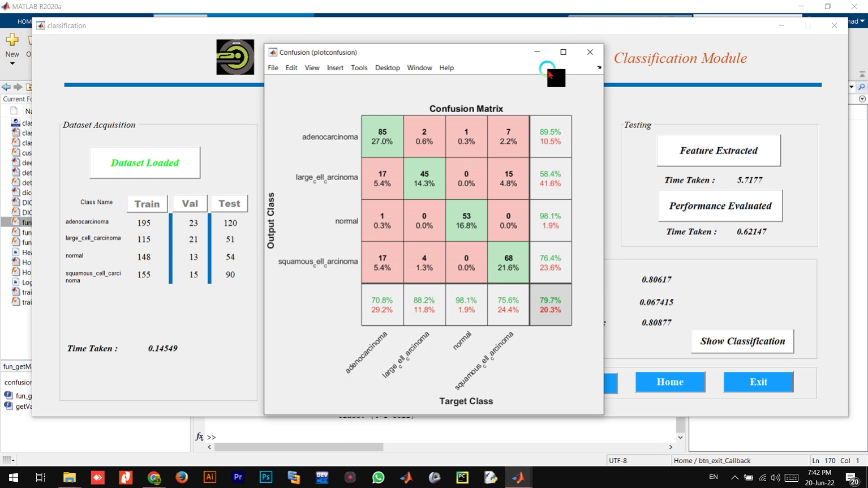Viewport: 868px width, 488px height.
Task: Select the file icon for 'dic' in Current Folder
Action: 16,192
